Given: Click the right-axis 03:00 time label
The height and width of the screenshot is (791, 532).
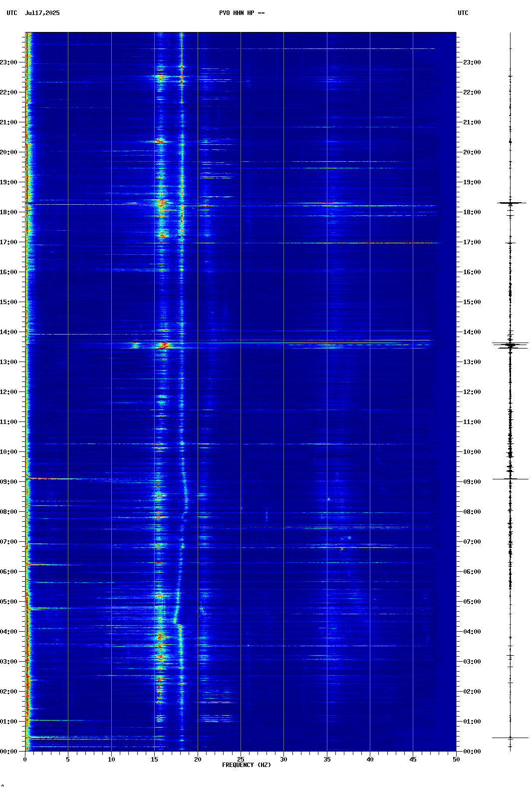Looking at the screenshot, I should click(x=472, y=662).
